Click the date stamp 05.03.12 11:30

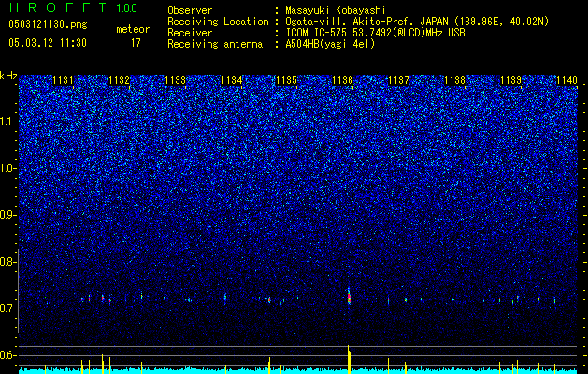(48, 43)
